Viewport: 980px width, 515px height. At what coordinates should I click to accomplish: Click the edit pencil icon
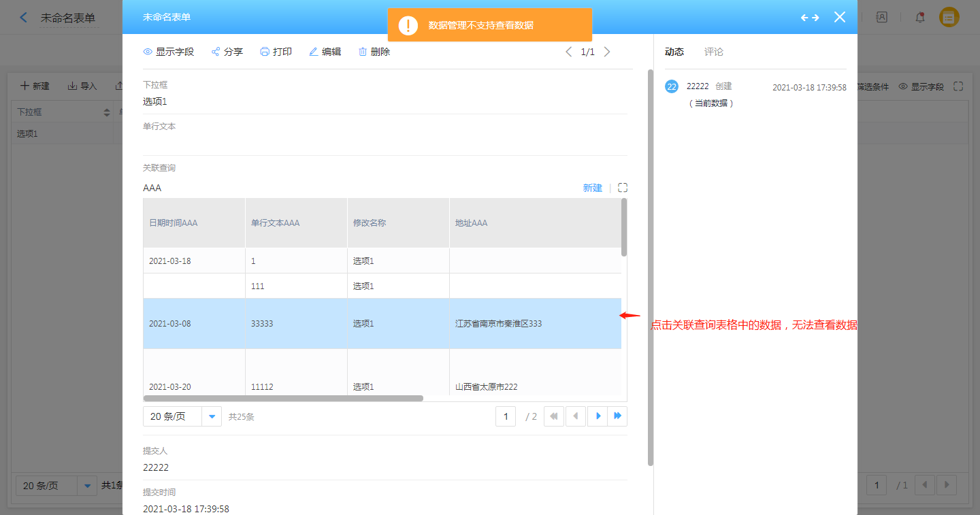[x=314, y=52]
